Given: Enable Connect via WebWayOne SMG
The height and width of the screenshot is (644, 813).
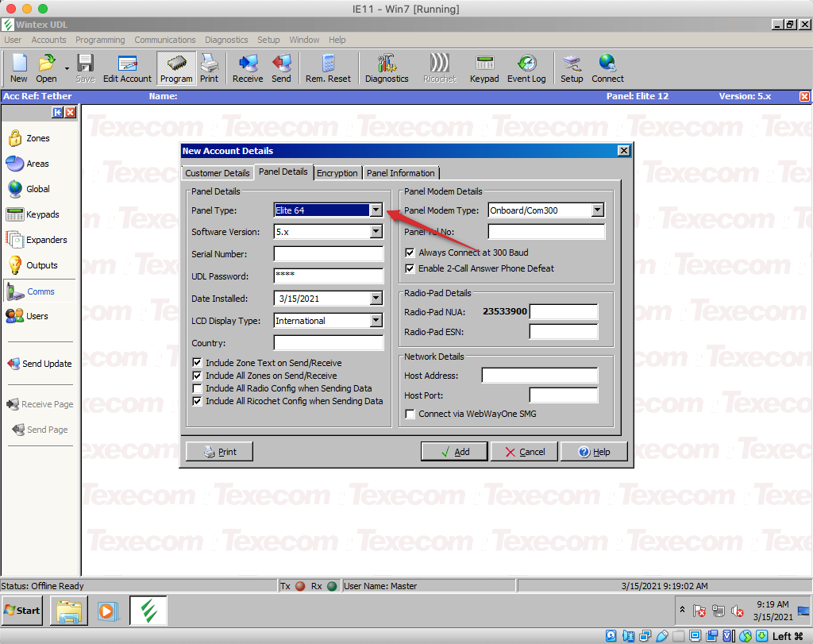Looking at the screenshot, I should click(x=410, y=414).
